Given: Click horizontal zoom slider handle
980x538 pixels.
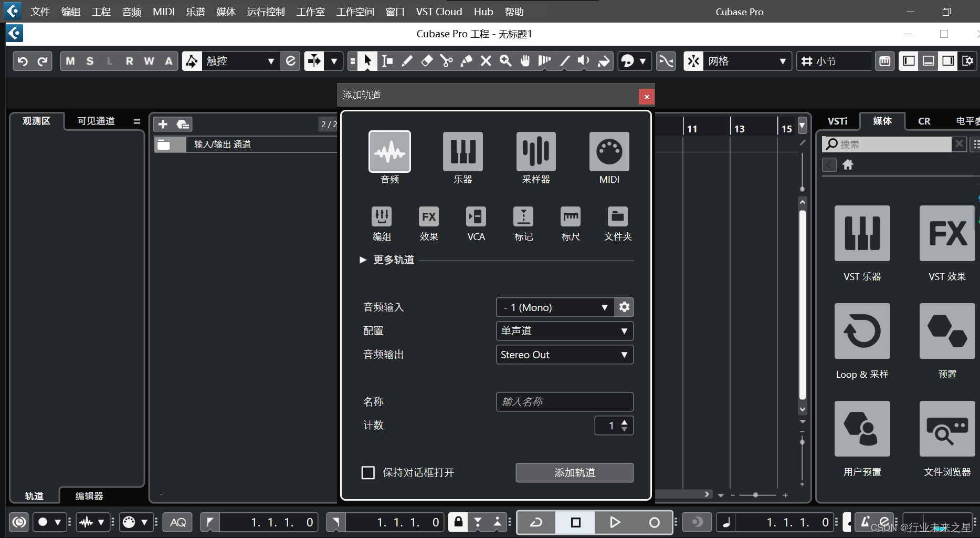Looking at the screenshot, I should click(755, 495).
